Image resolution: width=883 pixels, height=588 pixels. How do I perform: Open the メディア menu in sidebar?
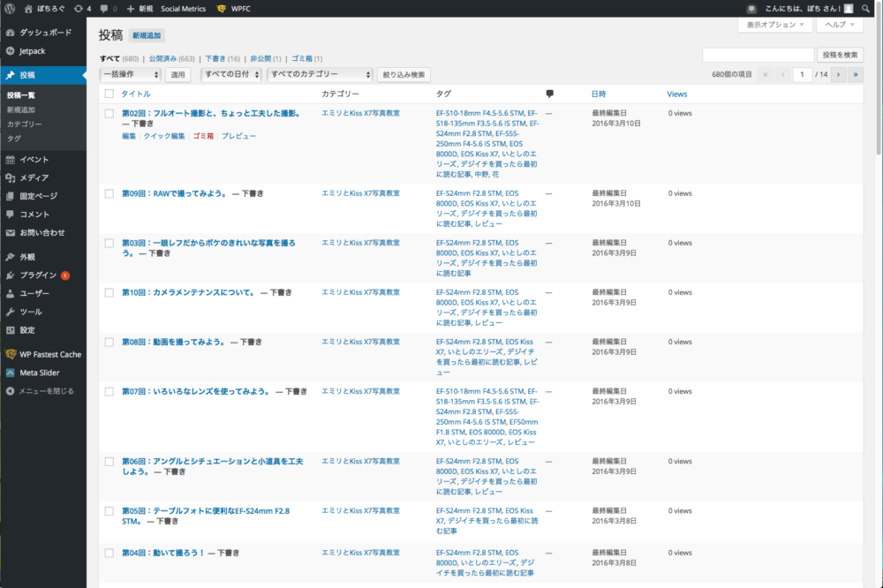(34, 177)
